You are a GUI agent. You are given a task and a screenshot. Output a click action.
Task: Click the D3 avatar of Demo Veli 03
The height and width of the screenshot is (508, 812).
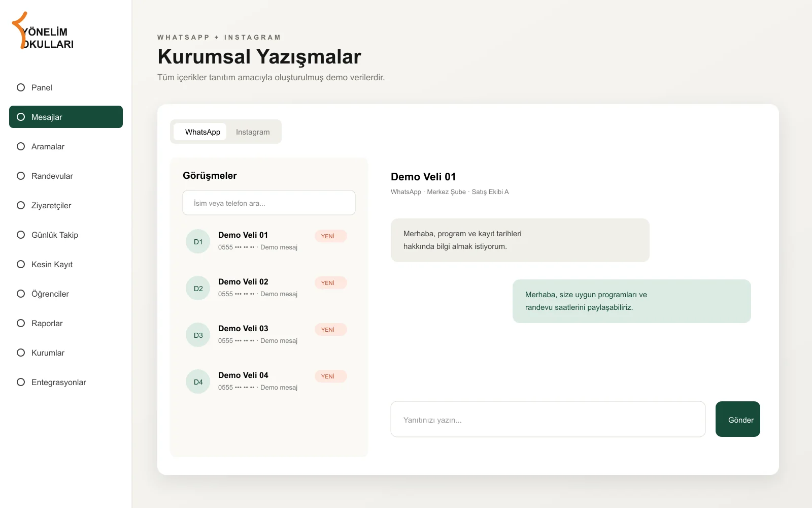(198, 335)
